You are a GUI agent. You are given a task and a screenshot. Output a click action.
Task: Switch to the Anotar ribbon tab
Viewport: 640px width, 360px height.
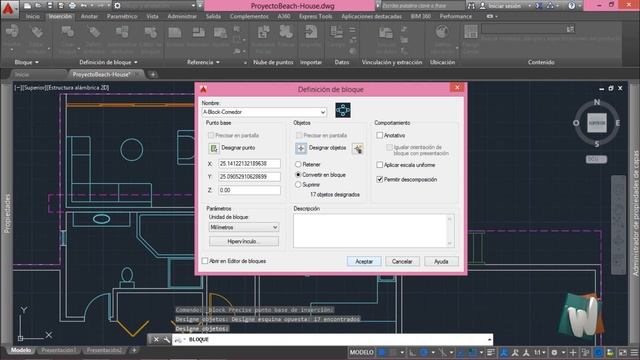point(89,16)
